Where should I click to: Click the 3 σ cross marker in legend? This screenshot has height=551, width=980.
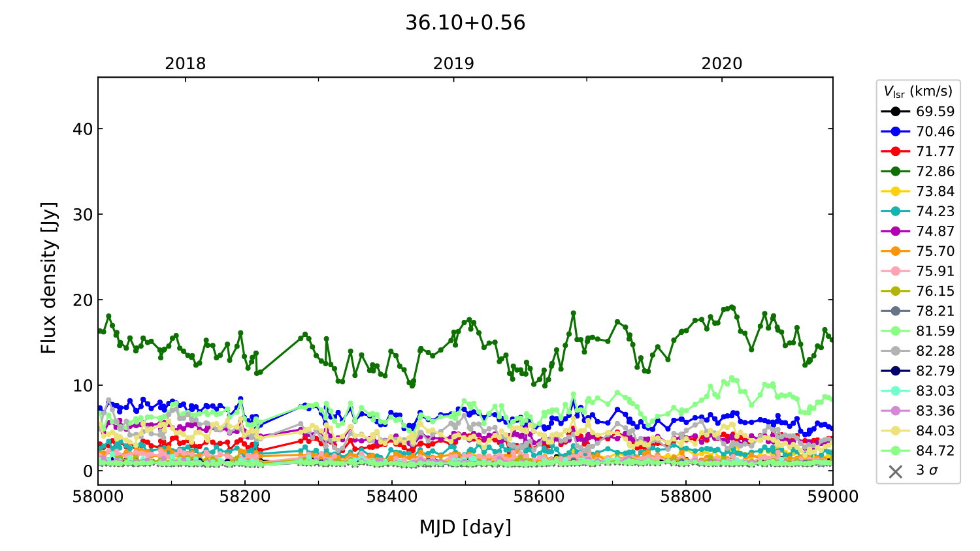[895, 471]
